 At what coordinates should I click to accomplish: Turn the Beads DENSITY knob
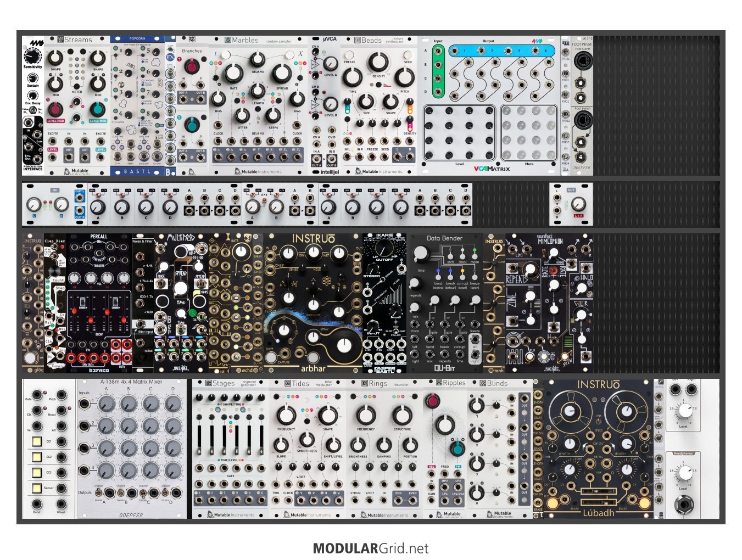[x=378, y=62]
